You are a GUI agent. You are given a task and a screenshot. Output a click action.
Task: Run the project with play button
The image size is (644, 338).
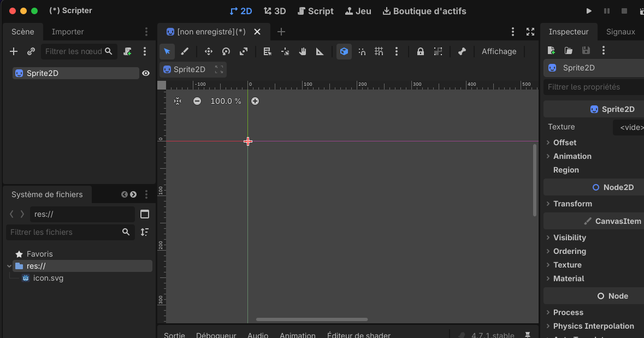pos(589,11)
